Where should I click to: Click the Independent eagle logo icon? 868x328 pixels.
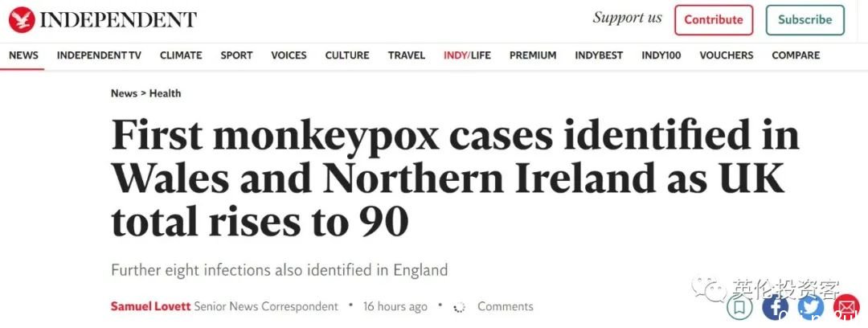click(22, 20)
